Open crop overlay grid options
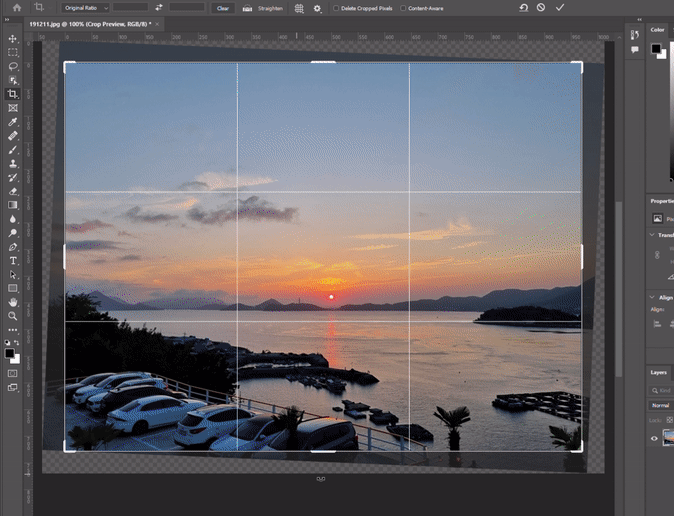This screenshot has height=516, width=674. click(299, 8)
